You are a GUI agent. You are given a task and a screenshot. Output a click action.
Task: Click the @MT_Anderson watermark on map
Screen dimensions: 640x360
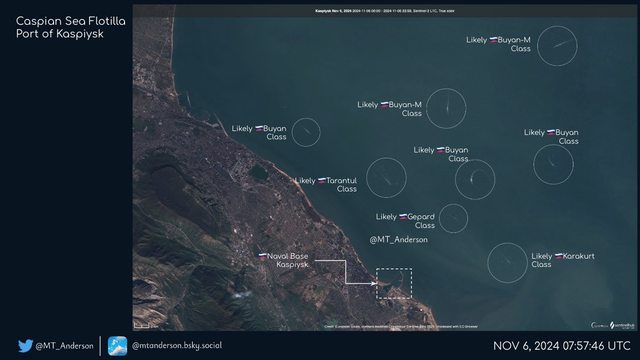[x=398, y=240]
